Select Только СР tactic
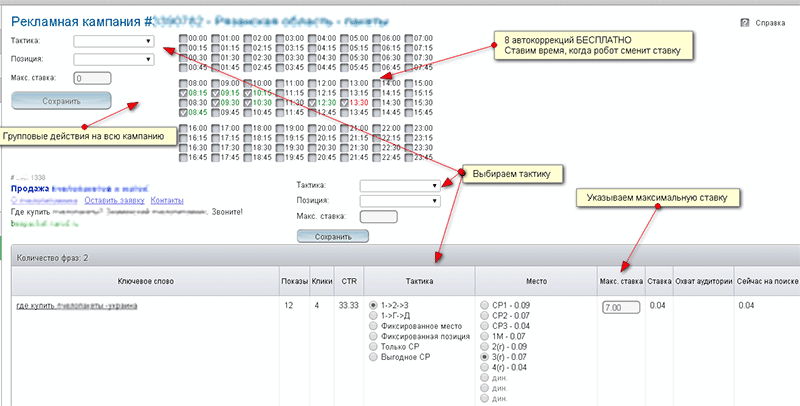Screen dimensions: 800x406 (x=373, y=347)
